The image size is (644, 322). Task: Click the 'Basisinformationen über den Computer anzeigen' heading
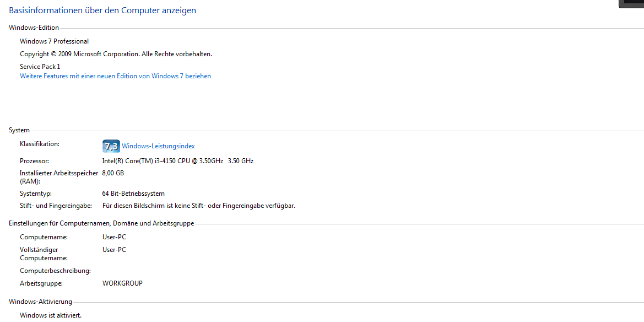click(x=102, y=10)
